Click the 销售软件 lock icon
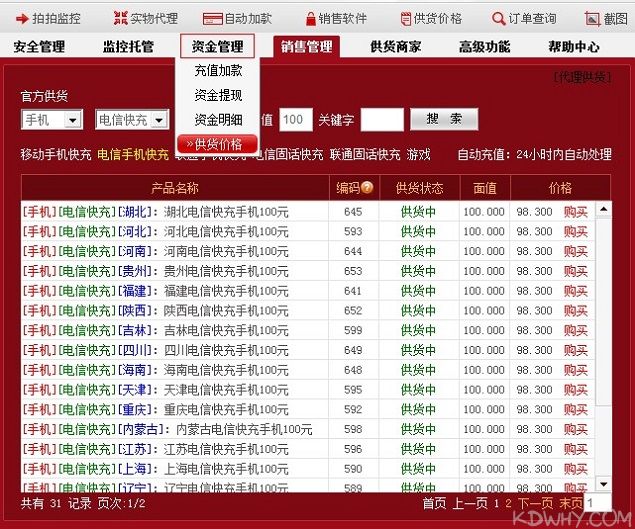This screenshot has height=529, width=635. pyautogui.click(x=310, y=18)
